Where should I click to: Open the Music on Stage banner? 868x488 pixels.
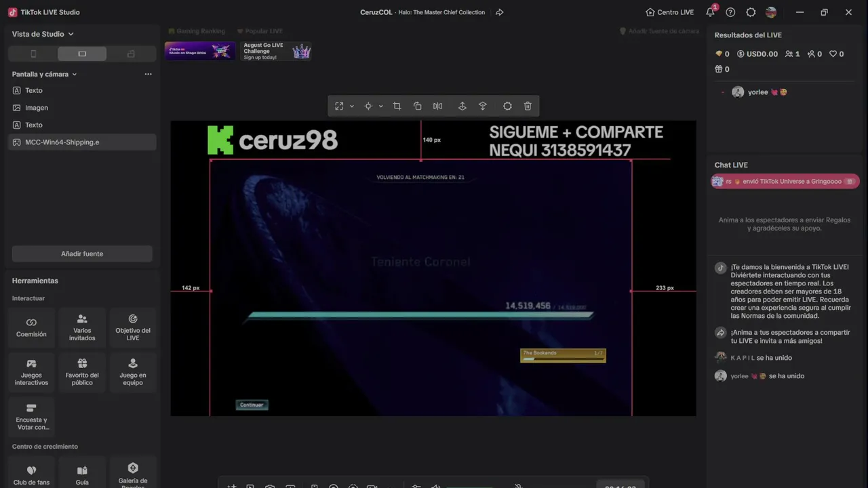200,51
